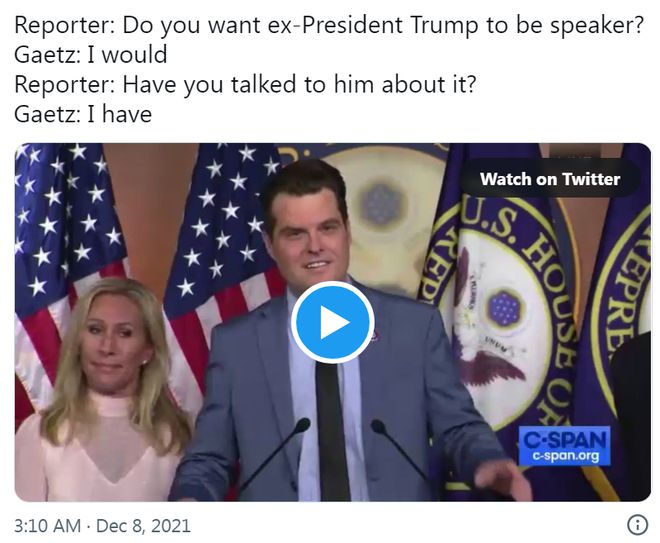660x543 pixels.
Task: Click "Have you talked to him" line
Action: click(245, 83)
